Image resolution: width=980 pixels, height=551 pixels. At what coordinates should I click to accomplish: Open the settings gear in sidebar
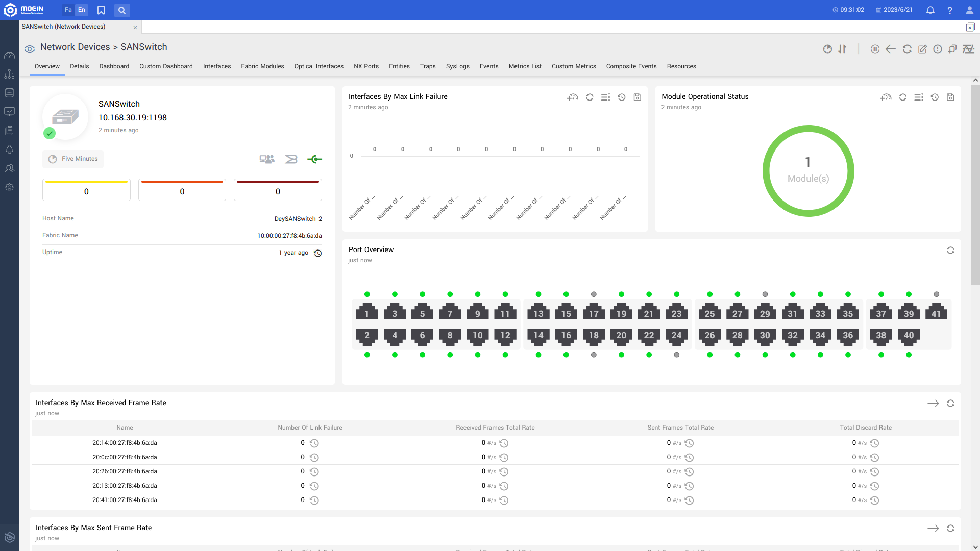(x=9, y=187)
